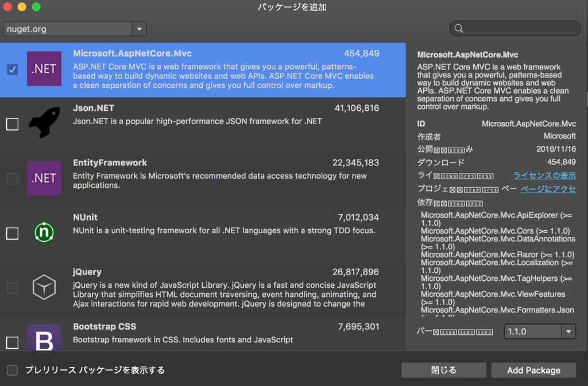Click the magnifier icon in search box
Image resolution: width=588 pixels, height=386 pixels.
click(x=459, y=29)
